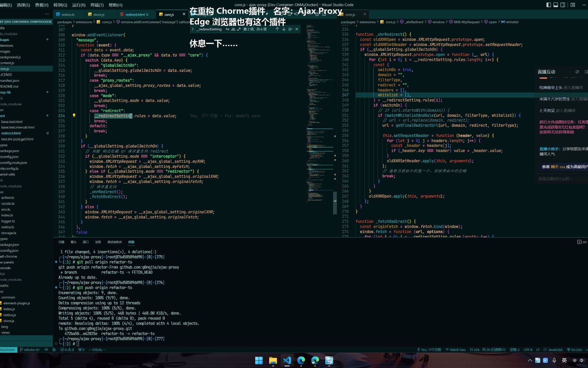Click Visual Studio Code taskbar icon

click(x=287, y=360)
